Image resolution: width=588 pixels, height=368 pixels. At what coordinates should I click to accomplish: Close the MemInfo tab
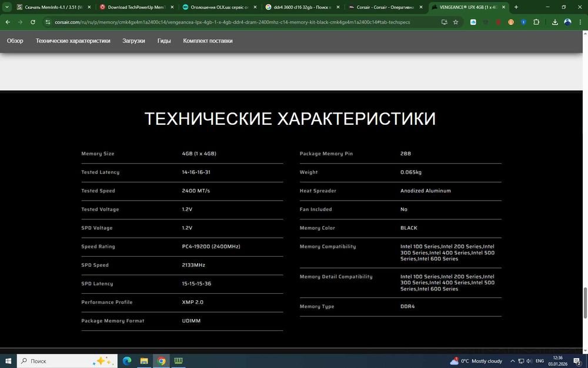[x=89, y=7]
